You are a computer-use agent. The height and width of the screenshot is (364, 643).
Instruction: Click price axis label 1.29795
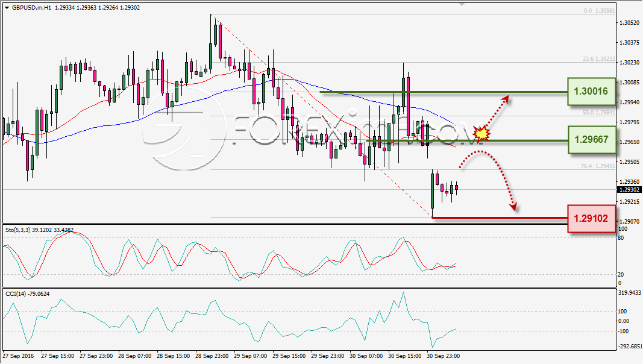tap(630, 122)
